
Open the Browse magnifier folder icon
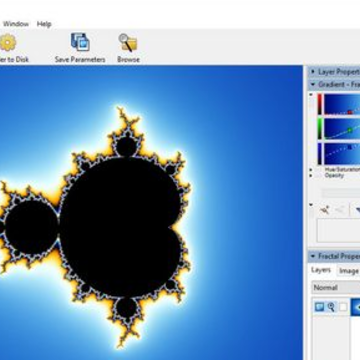pyautogui.click(x=128, y=42)
